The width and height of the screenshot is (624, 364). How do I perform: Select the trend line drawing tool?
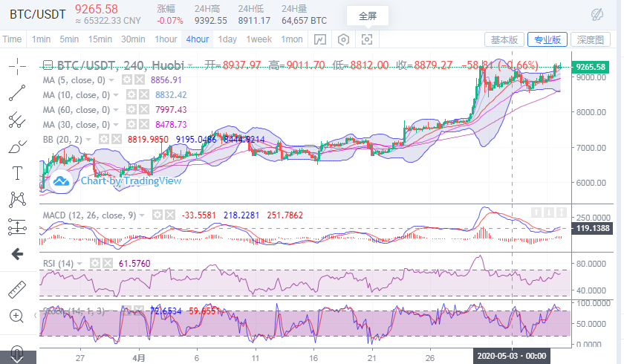tap(16, 92)
